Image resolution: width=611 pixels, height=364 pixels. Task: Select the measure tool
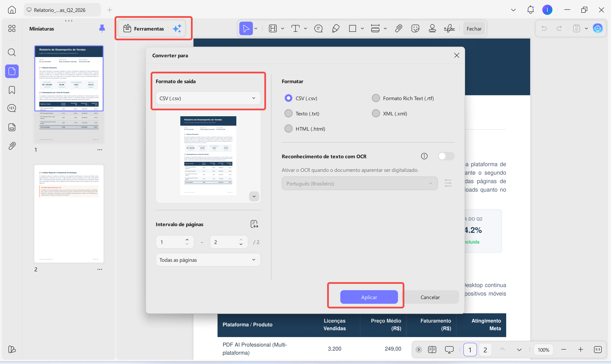(375, 28)
